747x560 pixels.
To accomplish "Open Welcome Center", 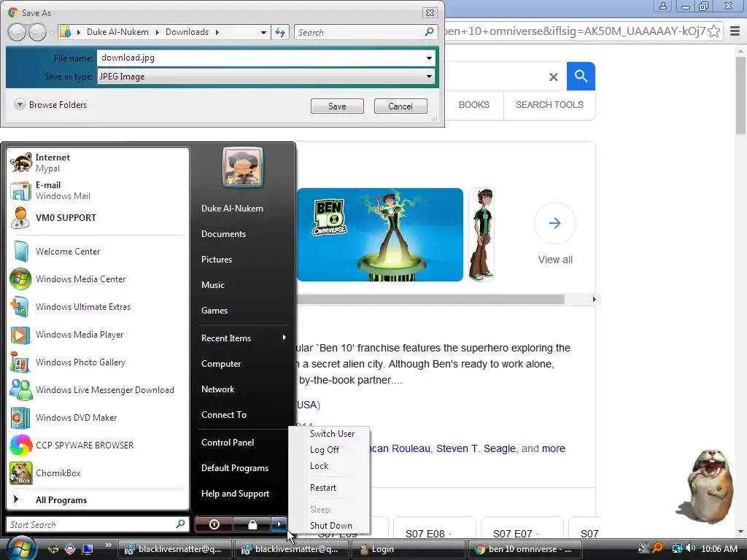I will (98, 251).
